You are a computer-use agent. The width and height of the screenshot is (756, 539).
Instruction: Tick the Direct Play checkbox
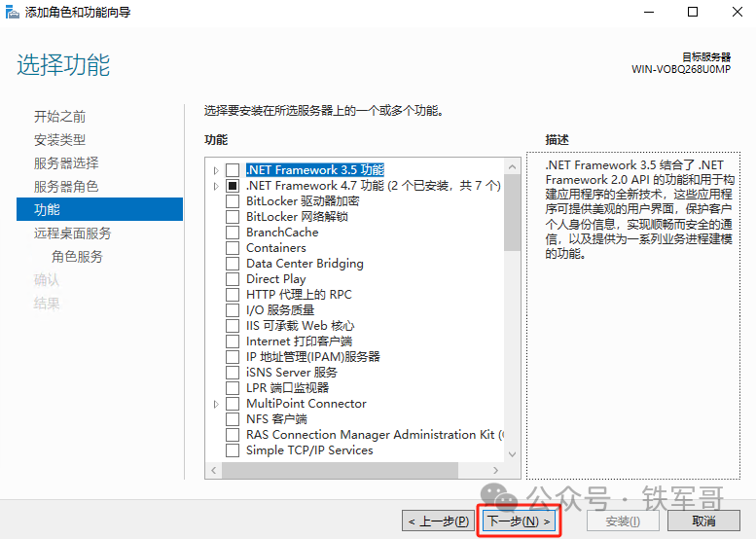coord(233,279)
